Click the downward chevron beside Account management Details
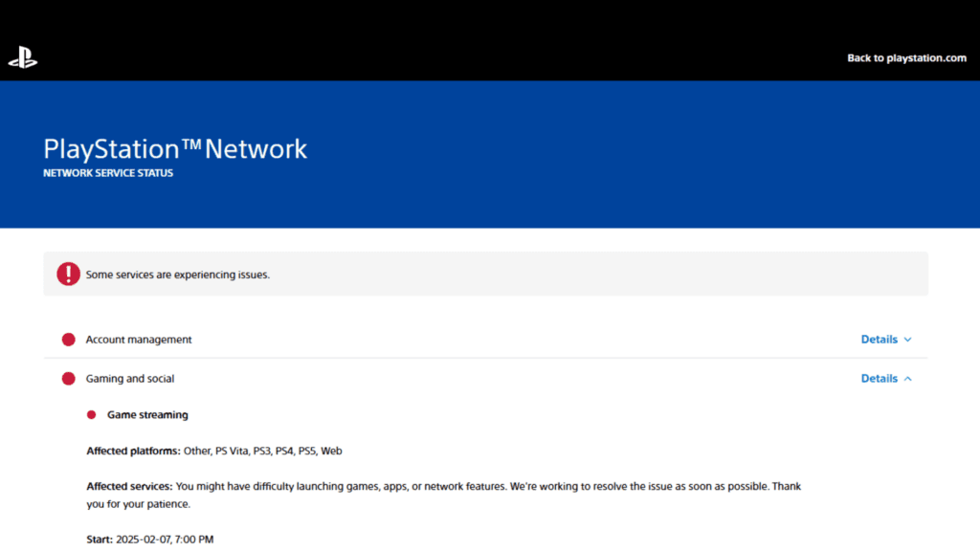 (x=907, y=339)
